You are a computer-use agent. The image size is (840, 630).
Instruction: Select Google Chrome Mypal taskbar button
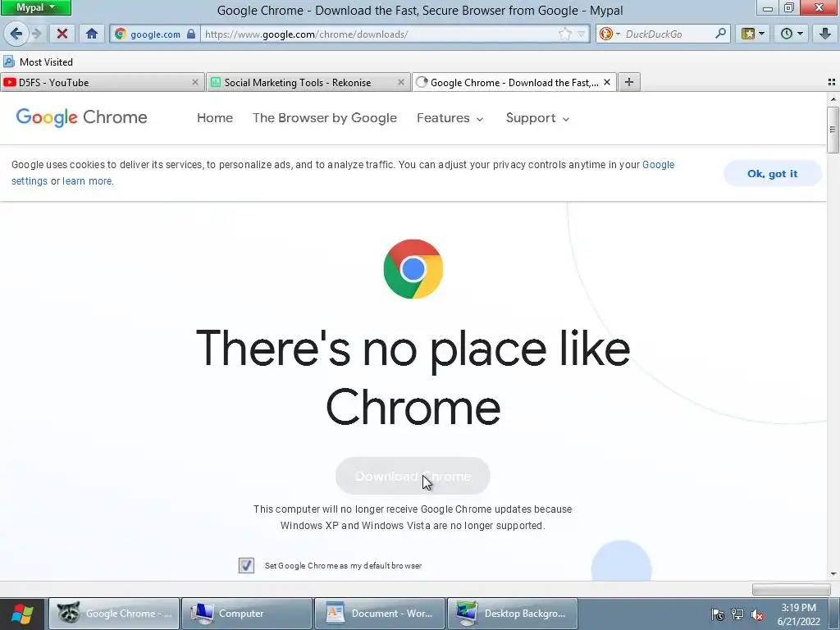click(114, 614)
